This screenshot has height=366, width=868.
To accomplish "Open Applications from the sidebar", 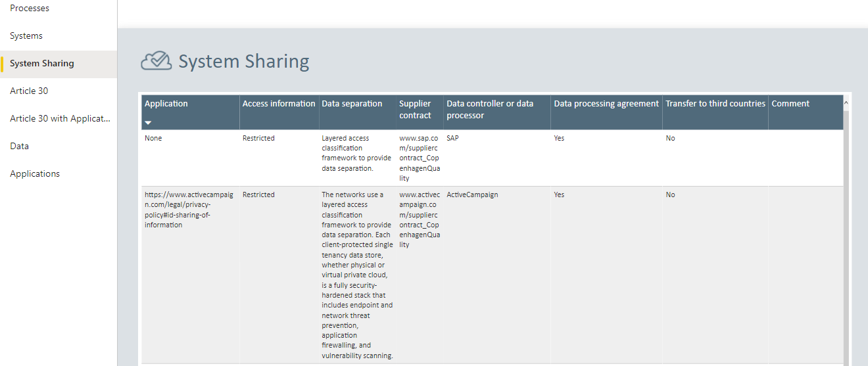I will [x=35, y=174].
